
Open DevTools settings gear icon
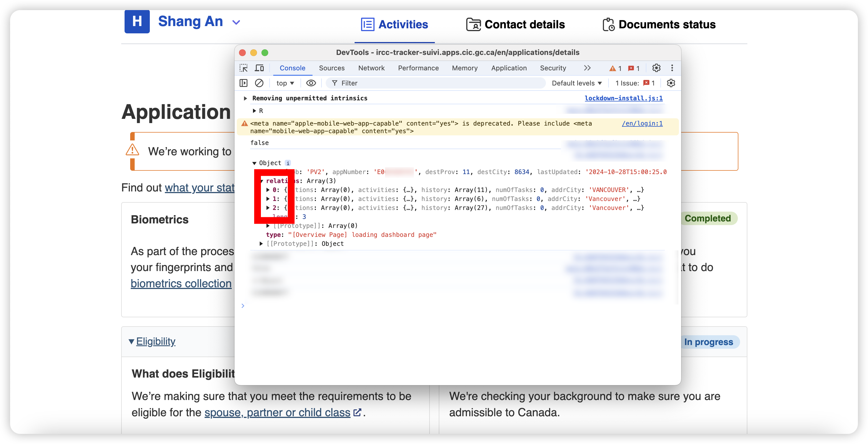(x=656, y=68)
